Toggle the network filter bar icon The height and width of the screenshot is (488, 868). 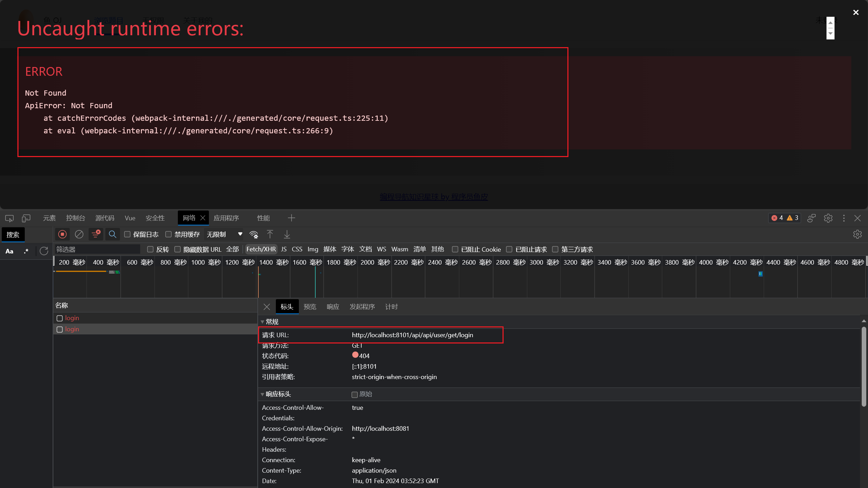click(96, 234)
